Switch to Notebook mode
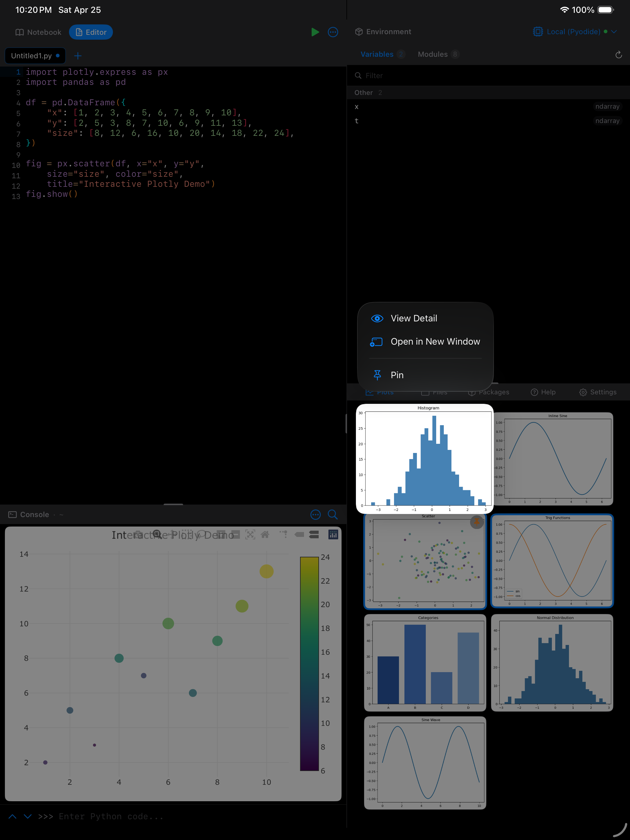Viewport: 630px width, 840px height. tap(38, 32)
